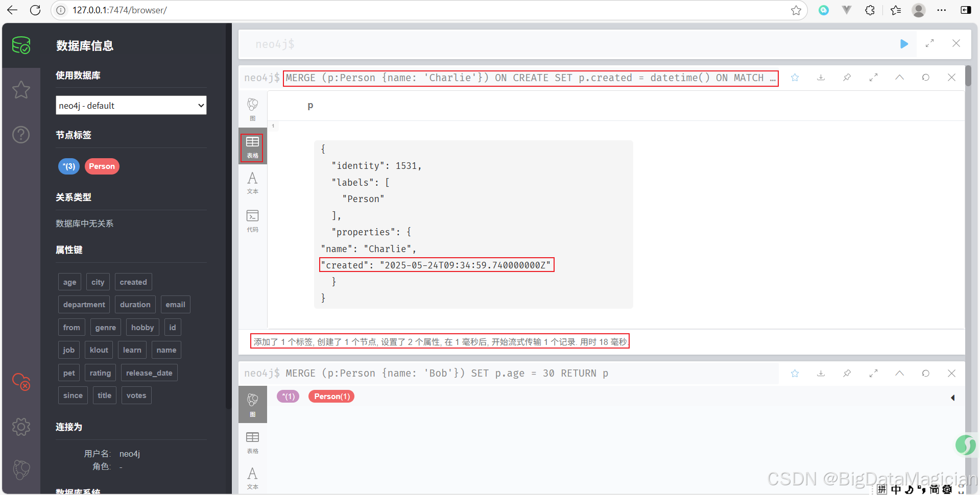Open the favorites star sidebar panel
This screenshot has width=980, height=495.
tap(21, 90)
